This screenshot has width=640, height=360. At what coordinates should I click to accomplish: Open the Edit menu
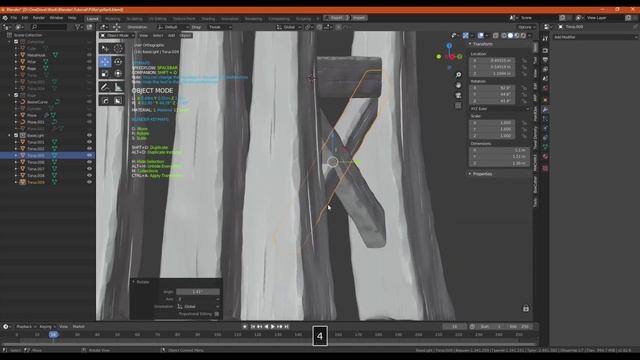click(25, 18)
